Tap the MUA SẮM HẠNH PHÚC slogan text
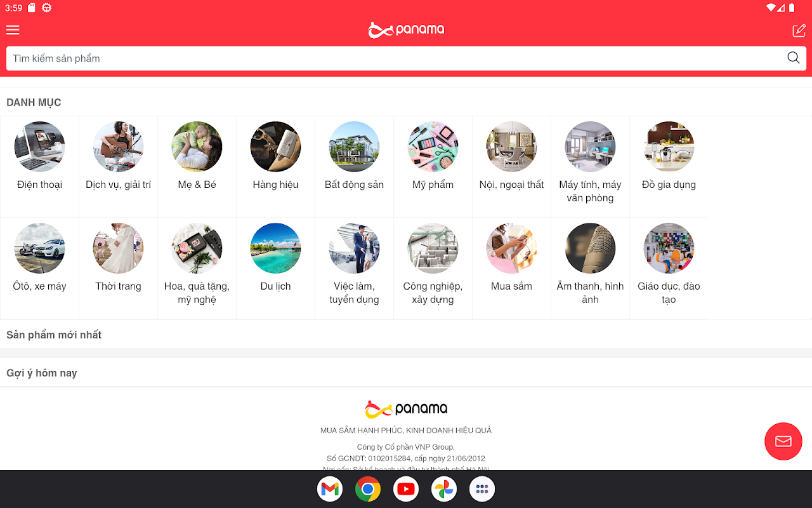 tap(406, 431)
